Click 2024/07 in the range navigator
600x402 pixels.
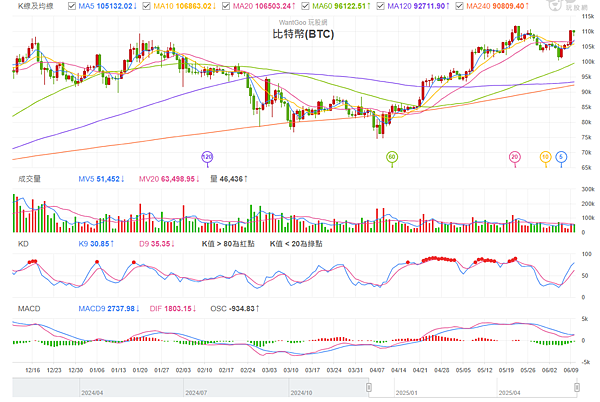(196, 393)
